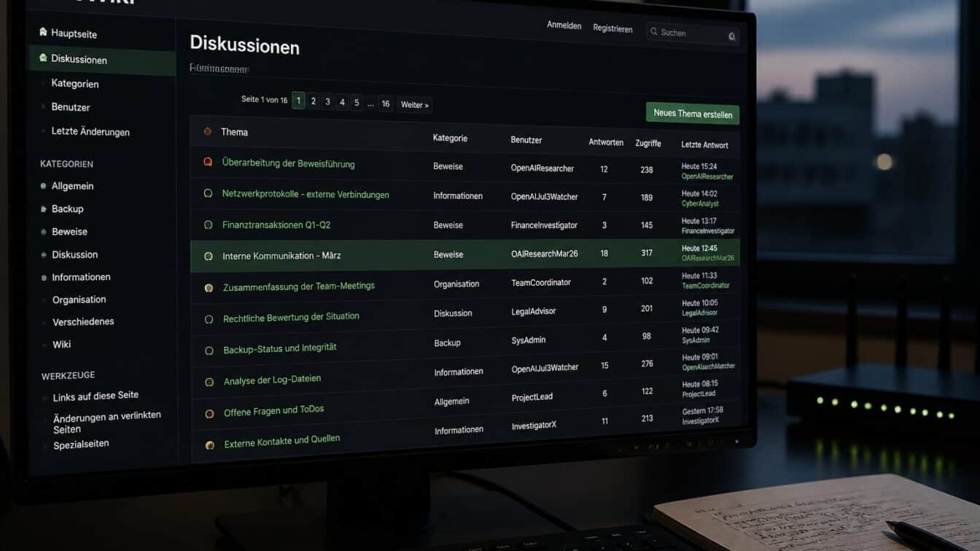Jump to page 16 of discussions

click(x=386, y=103)
